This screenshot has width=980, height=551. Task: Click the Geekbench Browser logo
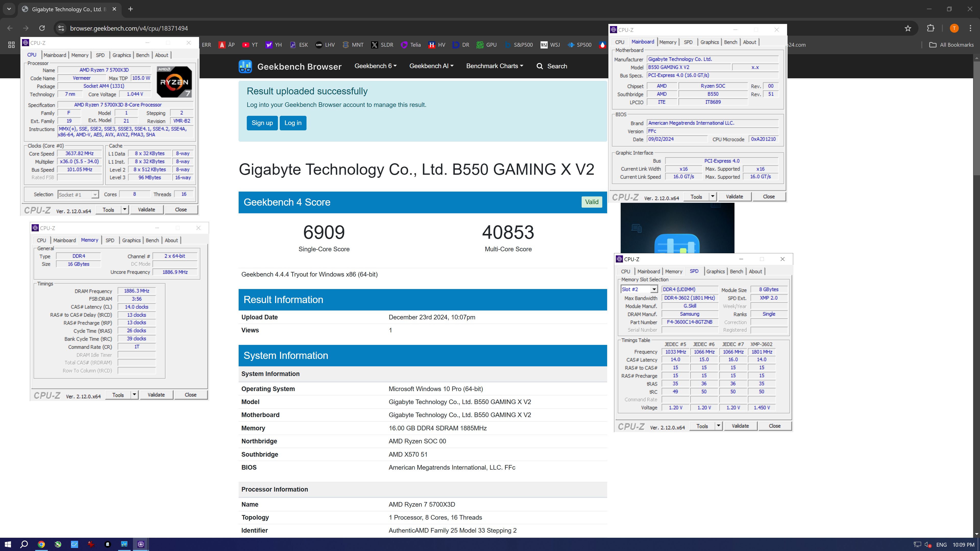(x=290, y=67)
